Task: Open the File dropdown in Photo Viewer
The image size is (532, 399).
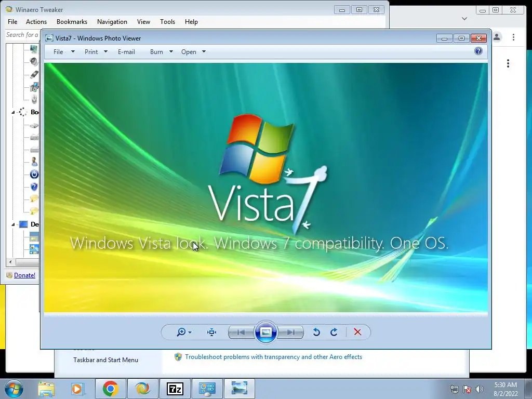Action: coord(64,52)
